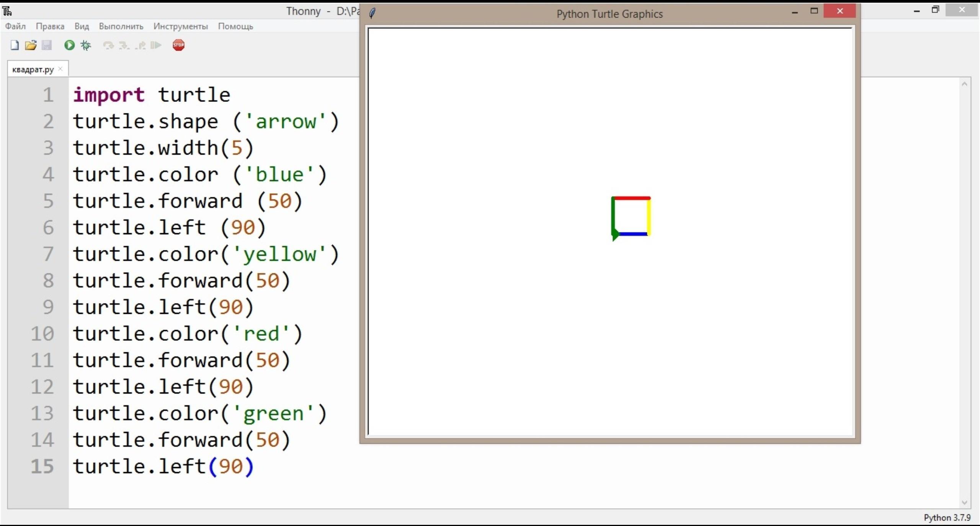Click the Save floppy disk icon
The width and height of the screenshot is (980, 526).
tap(47, 45)
